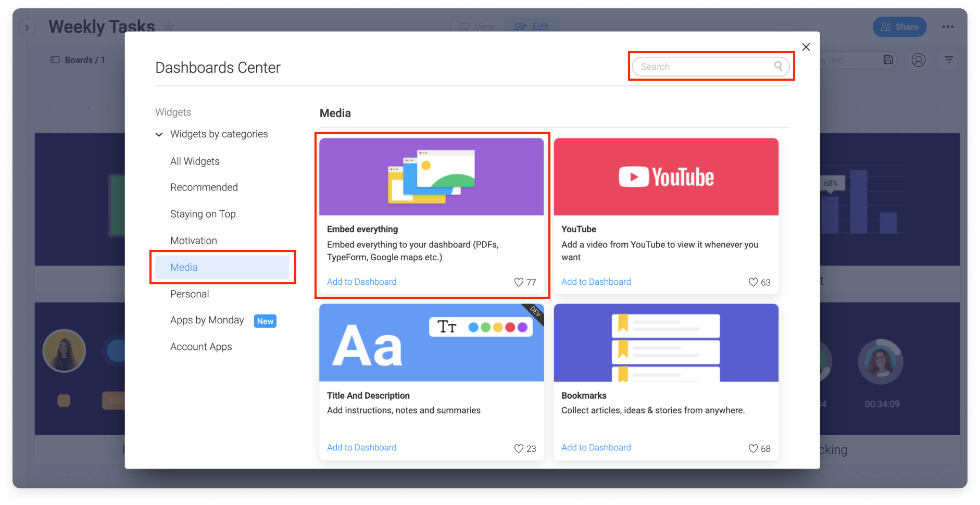Open the Motivation category
This screenshot has width=980, height=505.
click(193, 241)
